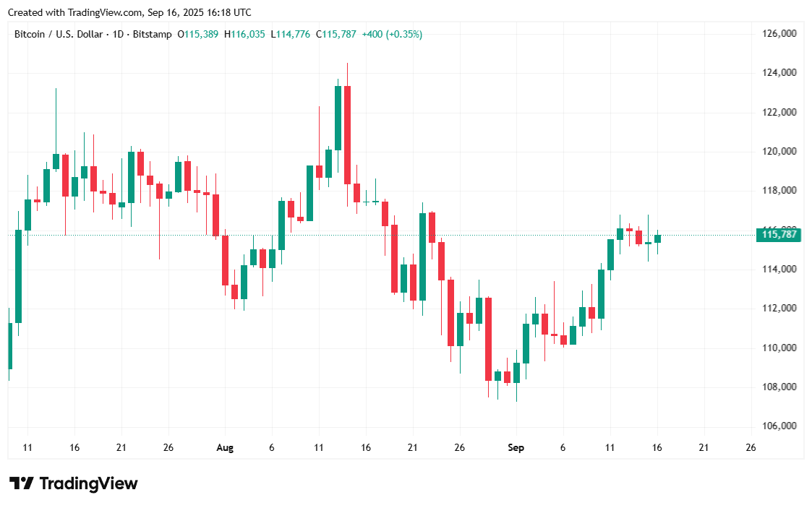Click the open value O115,389
This screenshot has width=812, height=508.
(199, 34)
